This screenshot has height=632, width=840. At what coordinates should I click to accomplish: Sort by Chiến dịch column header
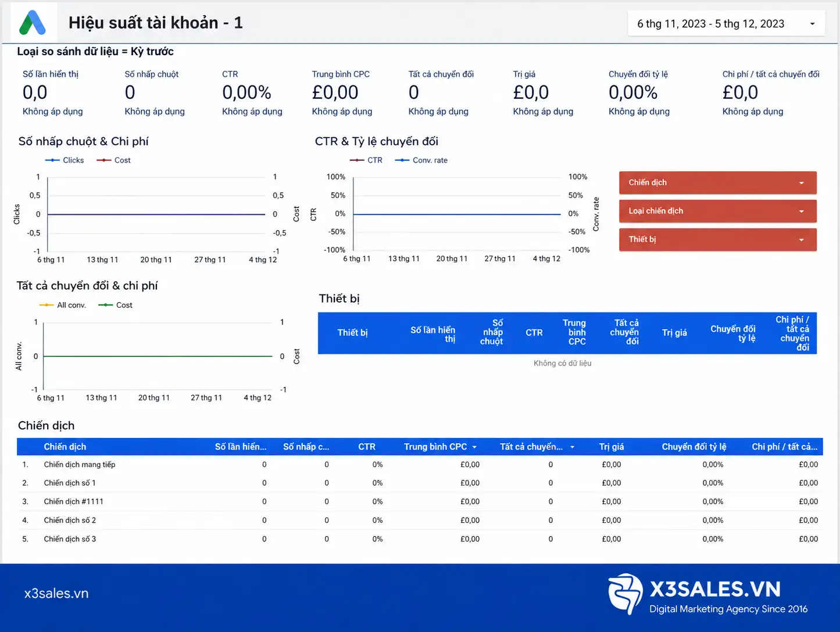click(65, 447)
